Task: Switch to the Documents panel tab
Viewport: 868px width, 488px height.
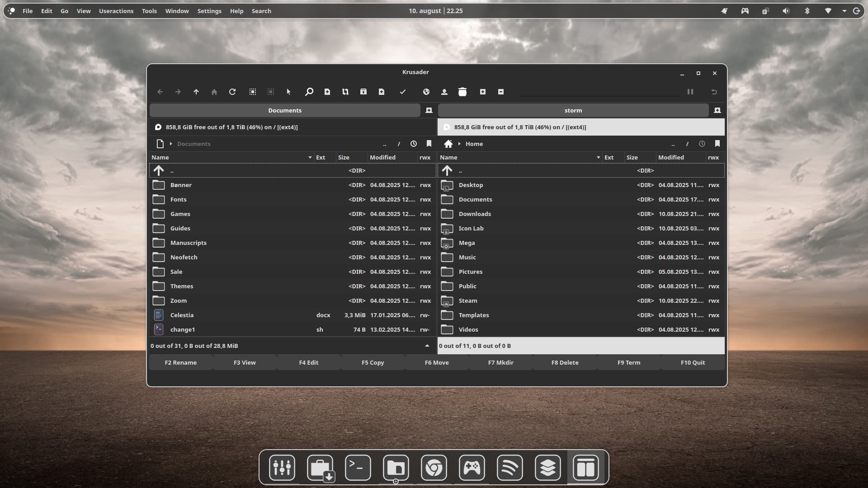Action: tap(284, 110)
